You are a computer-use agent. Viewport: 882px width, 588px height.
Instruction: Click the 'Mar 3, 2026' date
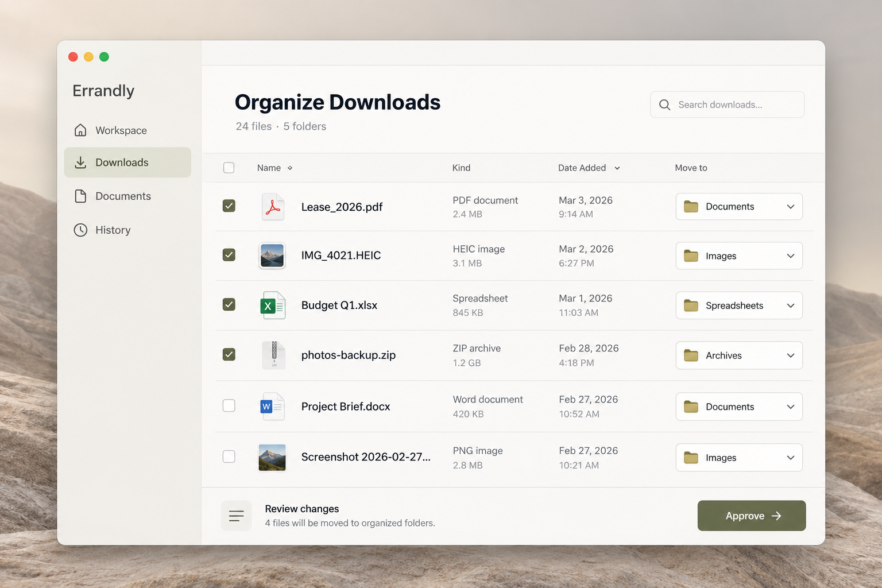coord(586,200)
